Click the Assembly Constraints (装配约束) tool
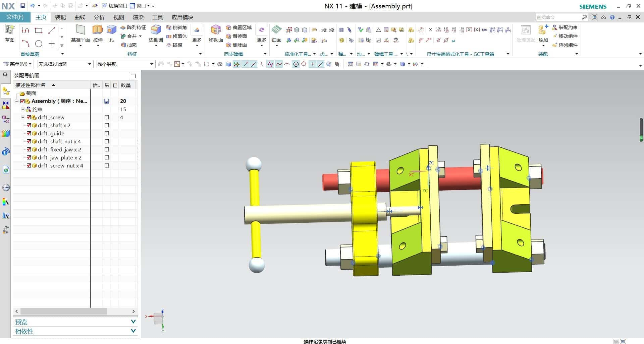 point(565,27)
